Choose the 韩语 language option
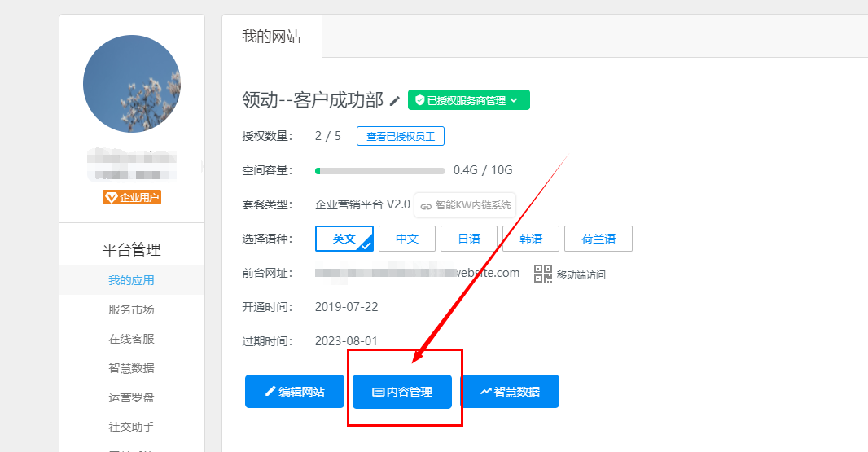The width and height of the screenshot is (868, 452). [x=530, y=239]
